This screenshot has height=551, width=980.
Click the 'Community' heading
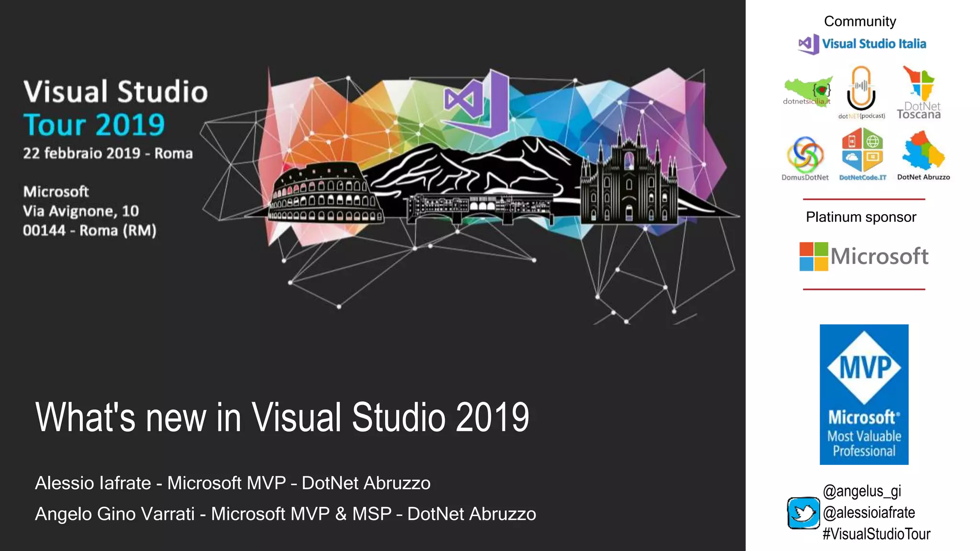click(860, 22)
